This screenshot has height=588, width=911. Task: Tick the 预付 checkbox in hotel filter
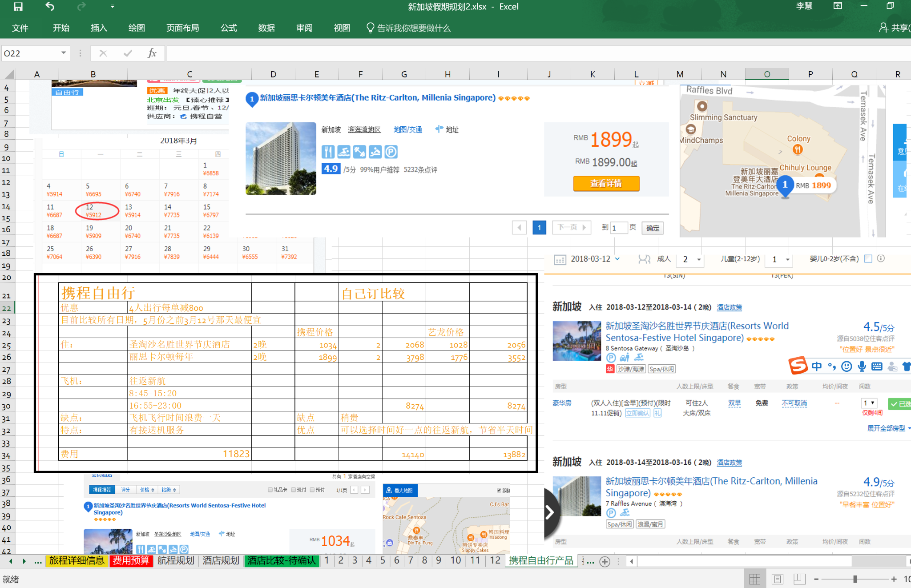tap(312, 490)
